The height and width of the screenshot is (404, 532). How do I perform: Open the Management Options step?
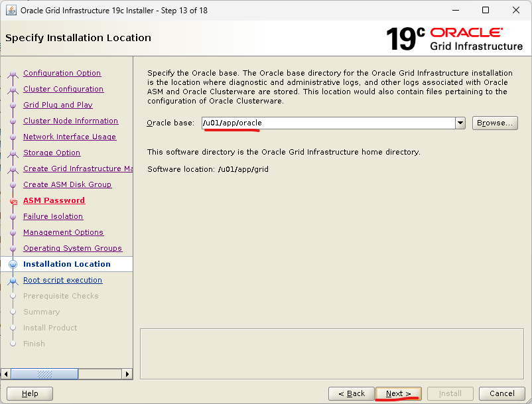63,232
